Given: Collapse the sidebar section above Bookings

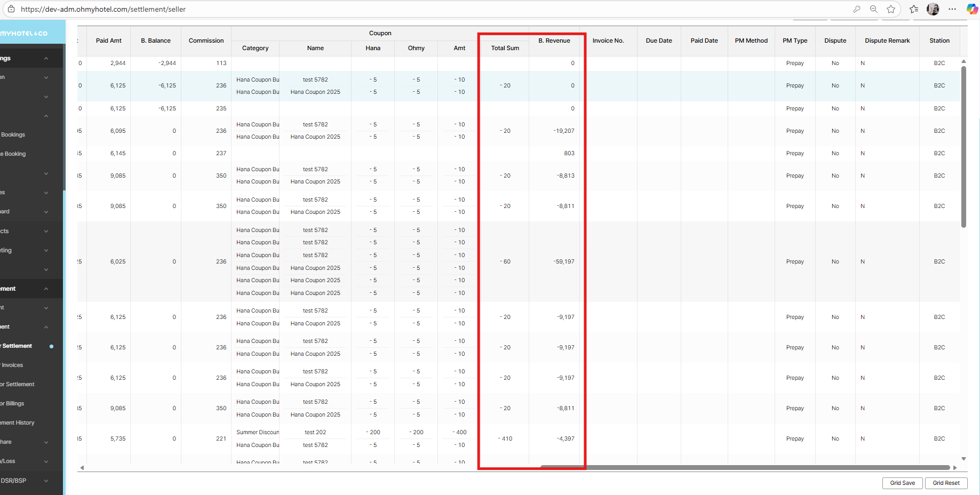Looking at the screenshot, I should [46, 116].
